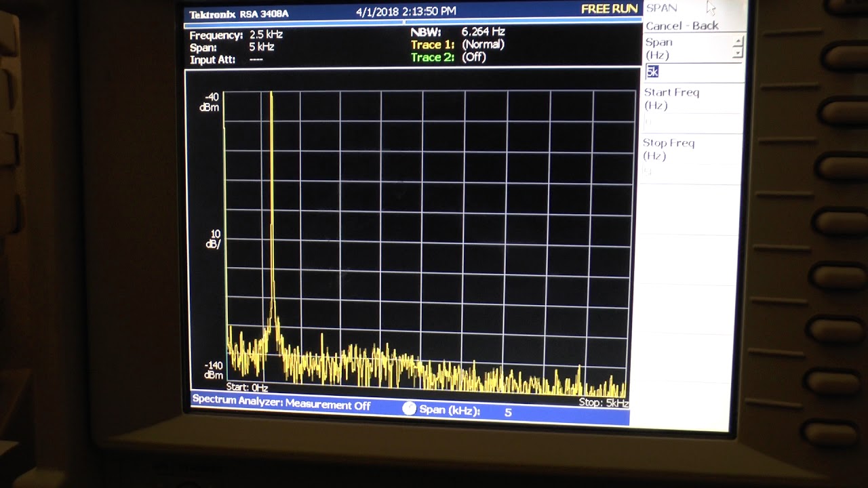Click the Frequency: 2.5 kHz readout
Screen dimensions: 868x488
236,35
